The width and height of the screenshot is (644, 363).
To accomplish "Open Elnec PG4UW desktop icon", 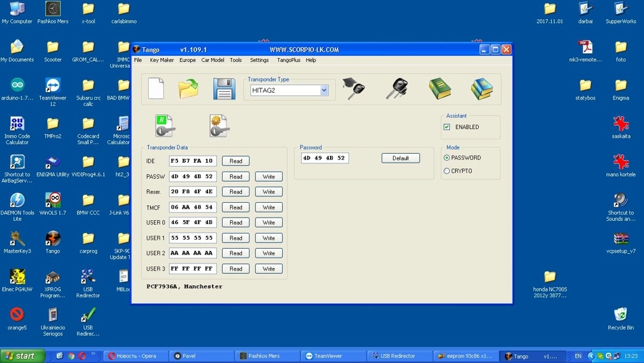I will click(17, 281).
